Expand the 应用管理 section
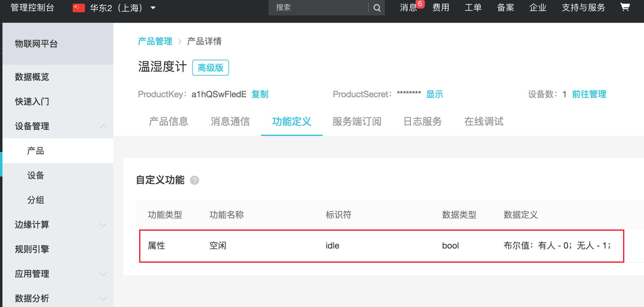This screenshot has width=644, height=307. (103, 273)
